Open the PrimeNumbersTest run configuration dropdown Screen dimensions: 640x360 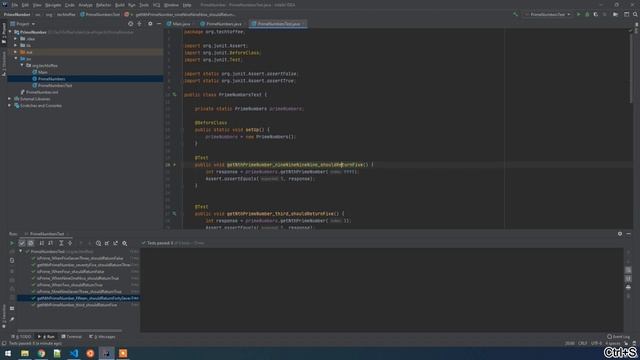click(x=547, y=14)
